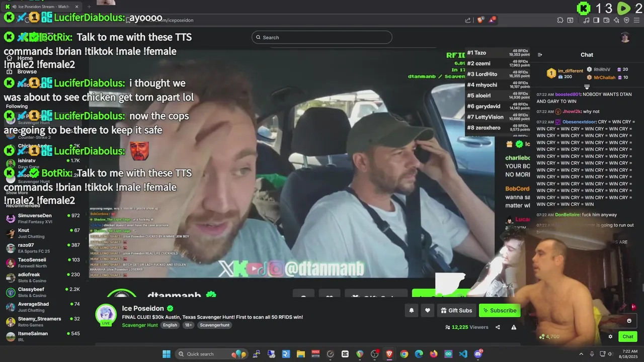Open the Brave Wallet icon
644x362 pixels.
click(606, 20)
